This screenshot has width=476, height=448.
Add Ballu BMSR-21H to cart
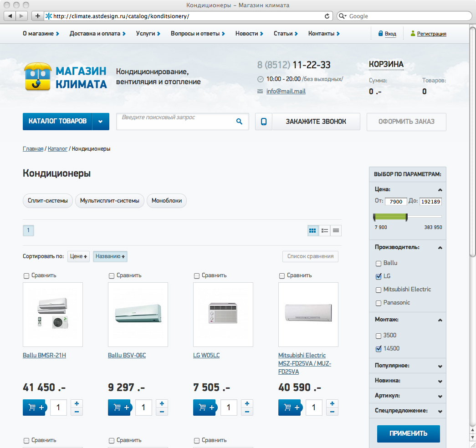click(x=34, y=407)
